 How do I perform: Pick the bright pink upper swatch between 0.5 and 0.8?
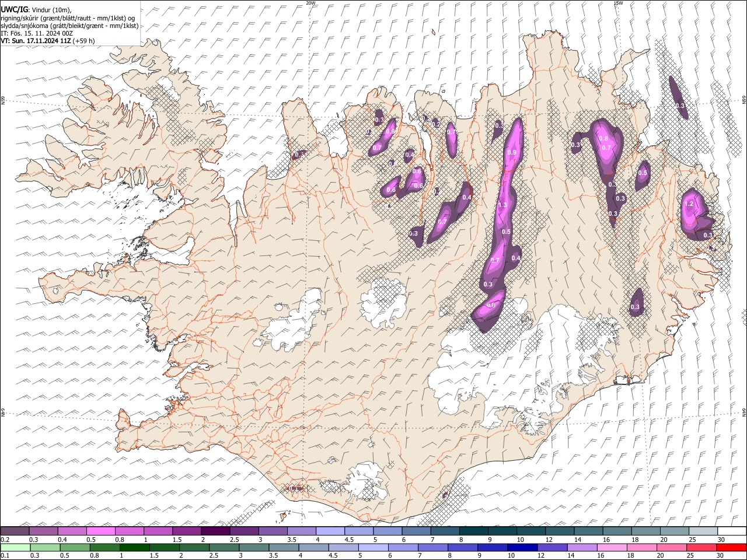point(101,531)
